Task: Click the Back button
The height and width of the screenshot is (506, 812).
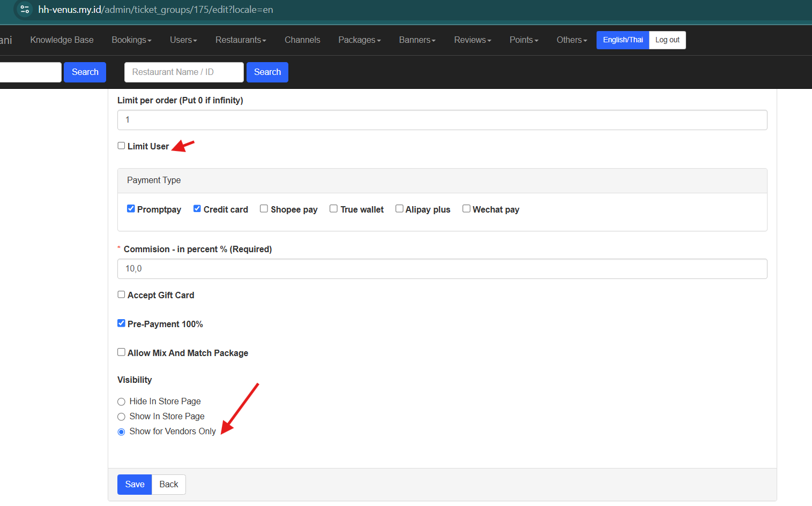Action: (x=168, y=484)
